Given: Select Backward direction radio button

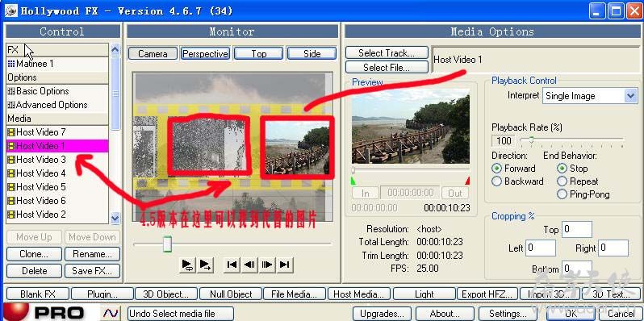Looking at the screenshot, I should 496,181.
